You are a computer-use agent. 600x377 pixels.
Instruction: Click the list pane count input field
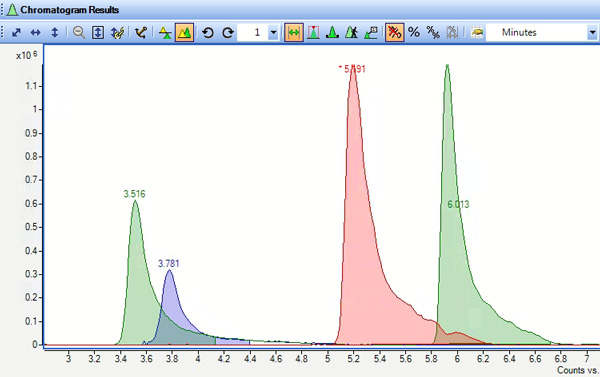(253, 33)
